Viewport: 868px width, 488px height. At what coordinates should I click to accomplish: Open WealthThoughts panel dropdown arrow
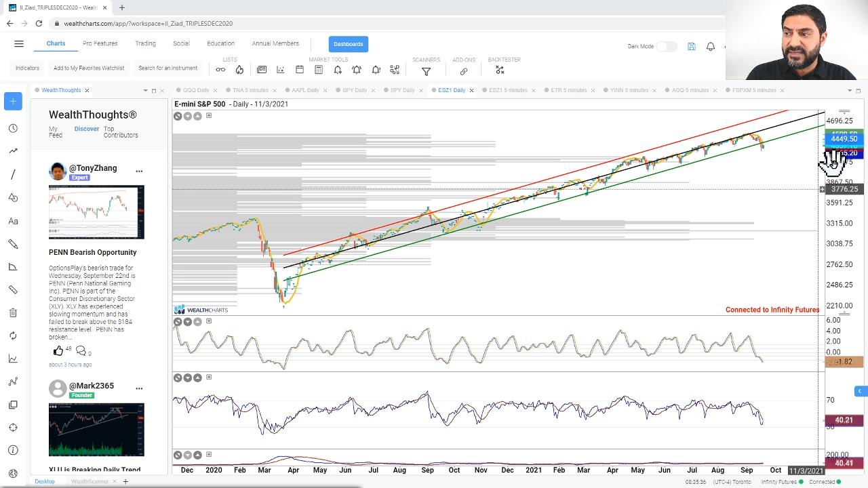(x=145, y=90)
